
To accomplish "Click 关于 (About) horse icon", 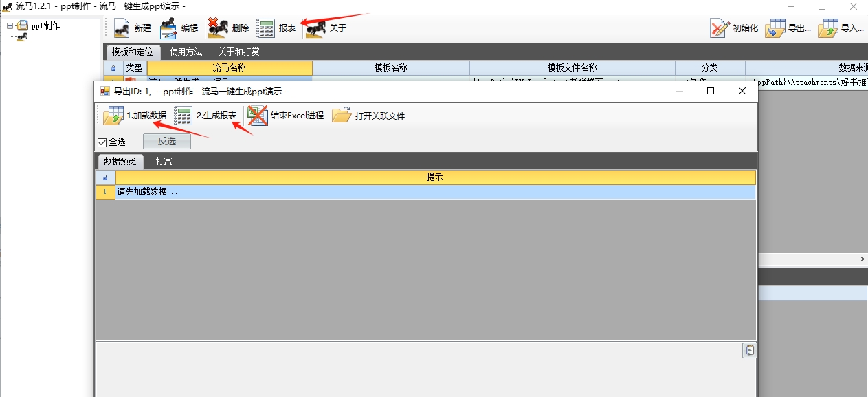I will click(x=315, y=28).
